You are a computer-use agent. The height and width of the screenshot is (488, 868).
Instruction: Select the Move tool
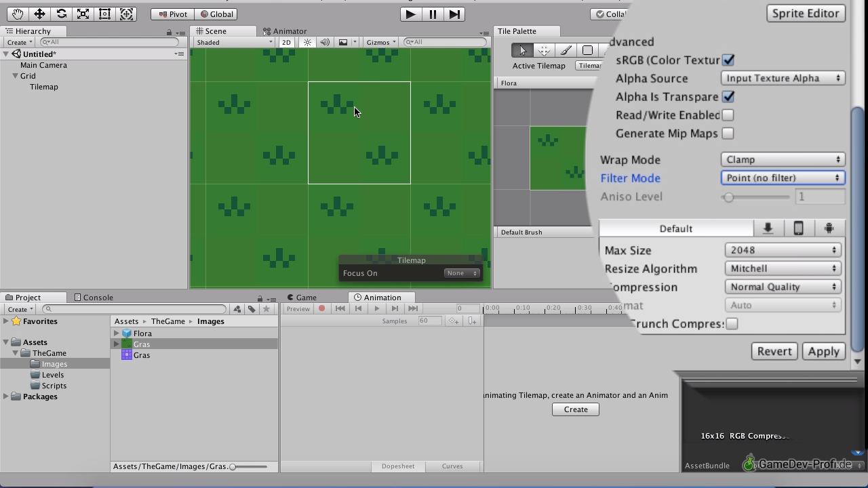click(39, 14)
